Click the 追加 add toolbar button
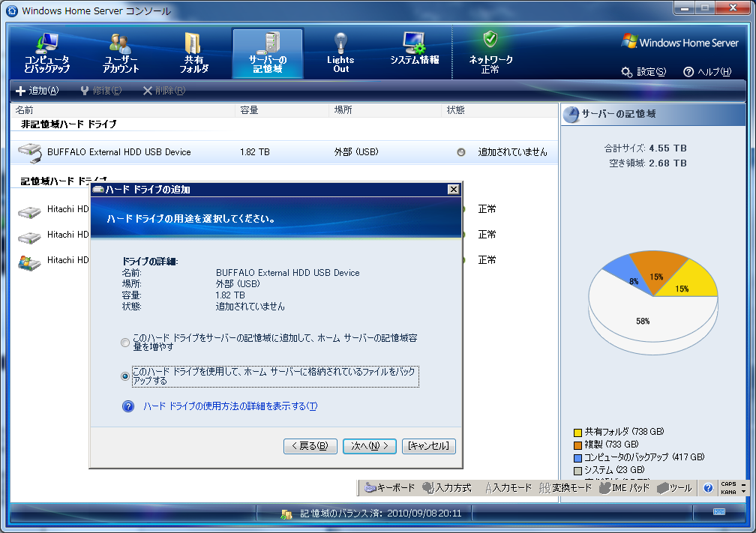 tap(37, 91)
